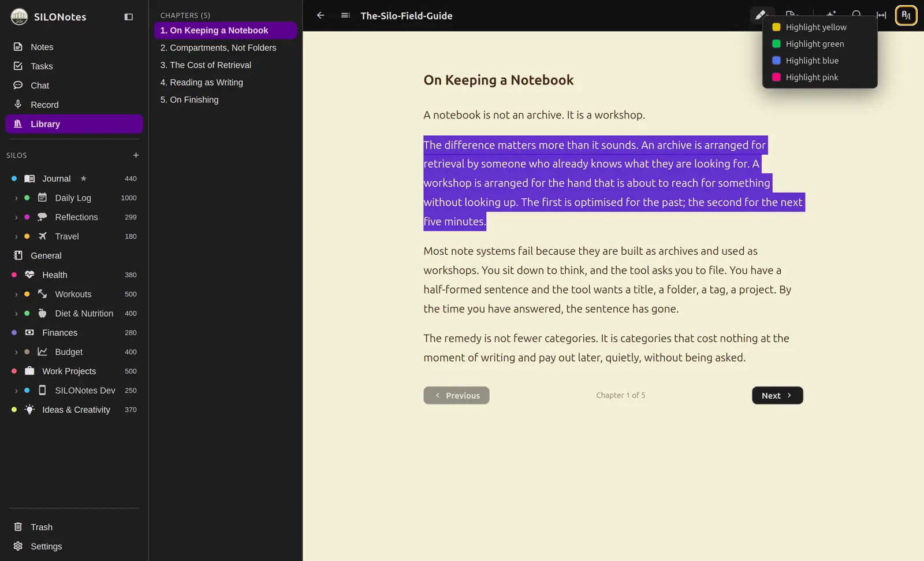The height and width of the screenshot is (561, 924).
Task: Open the Budget sub-silo
Action: [74, 352]
